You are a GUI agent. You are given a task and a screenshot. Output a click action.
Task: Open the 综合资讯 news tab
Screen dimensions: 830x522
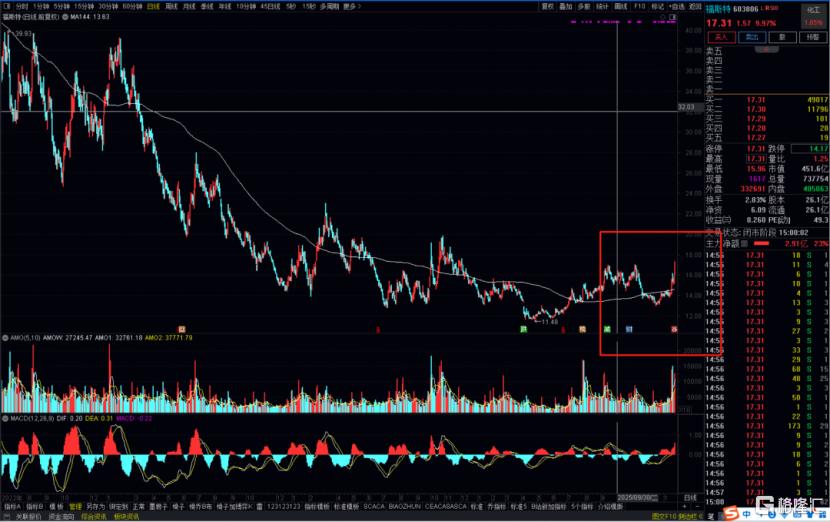tap(94, 516)
